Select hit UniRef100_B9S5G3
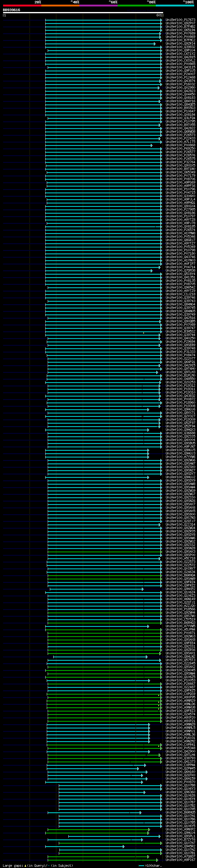The height and width of the screenshot is (868, 197). point(180,108)
